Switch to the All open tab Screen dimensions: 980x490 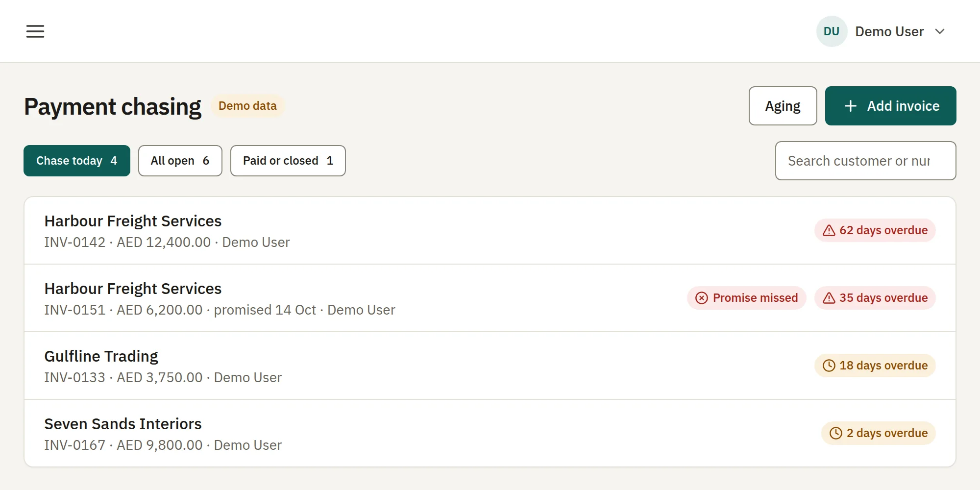180,161
